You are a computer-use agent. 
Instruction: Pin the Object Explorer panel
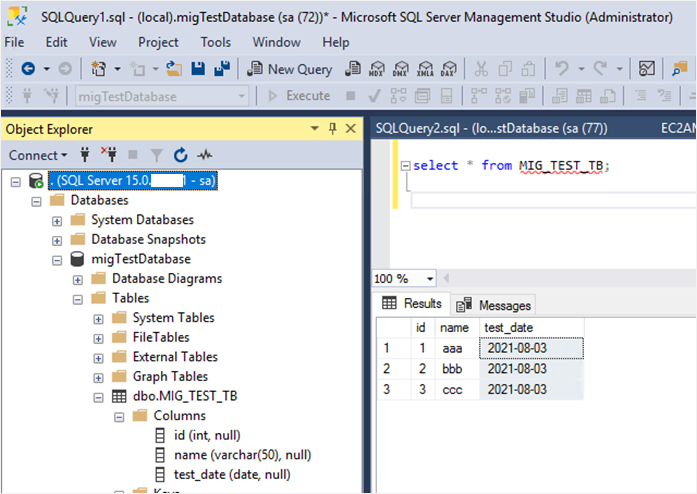tap(332, 129)
